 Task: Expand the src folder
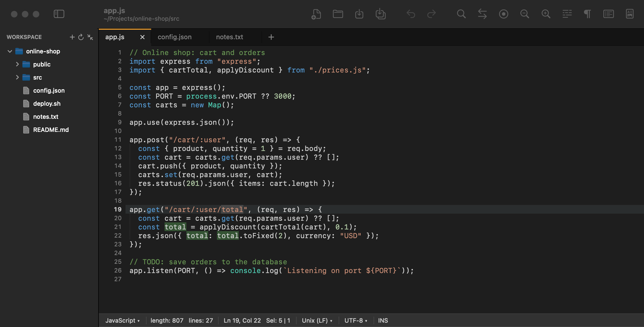click(x=17, y=77)
